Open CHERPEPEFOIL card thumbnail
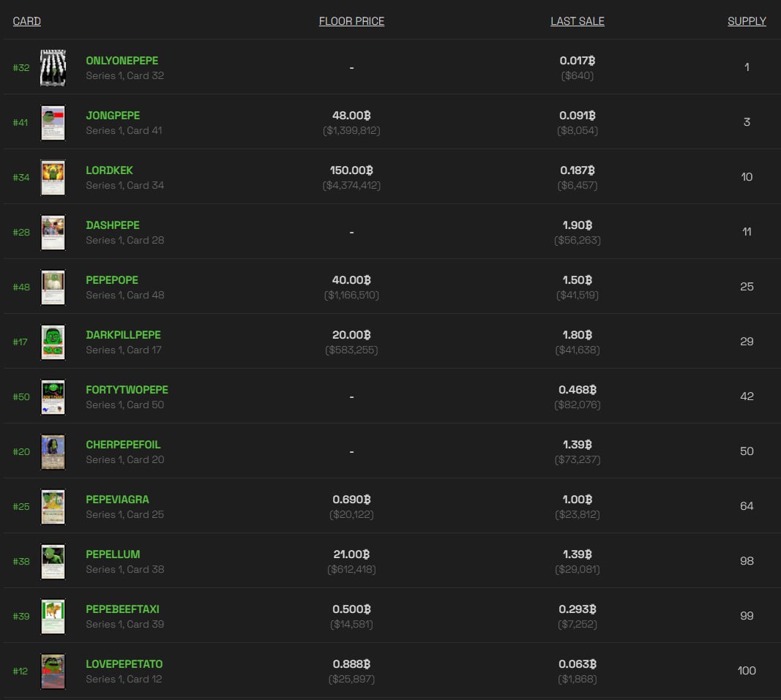The image size is (781, 700). [53, 451]
